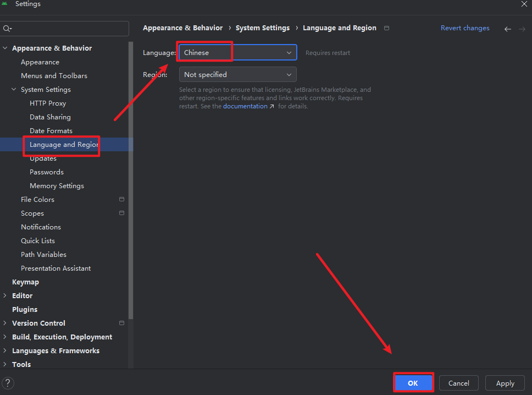Expand the Editor settings section
This screenshot has width=532, height=395.
tap(5, 295)
